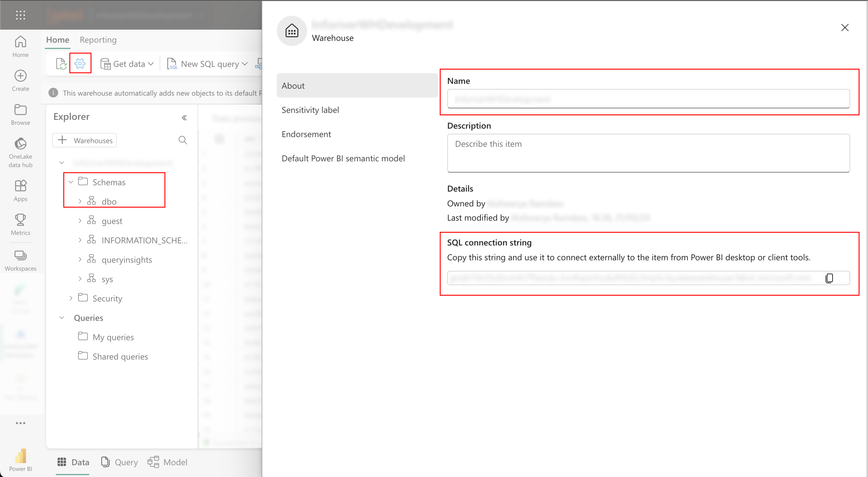Click the refresh document icon in toolbar

pos(61,64)
